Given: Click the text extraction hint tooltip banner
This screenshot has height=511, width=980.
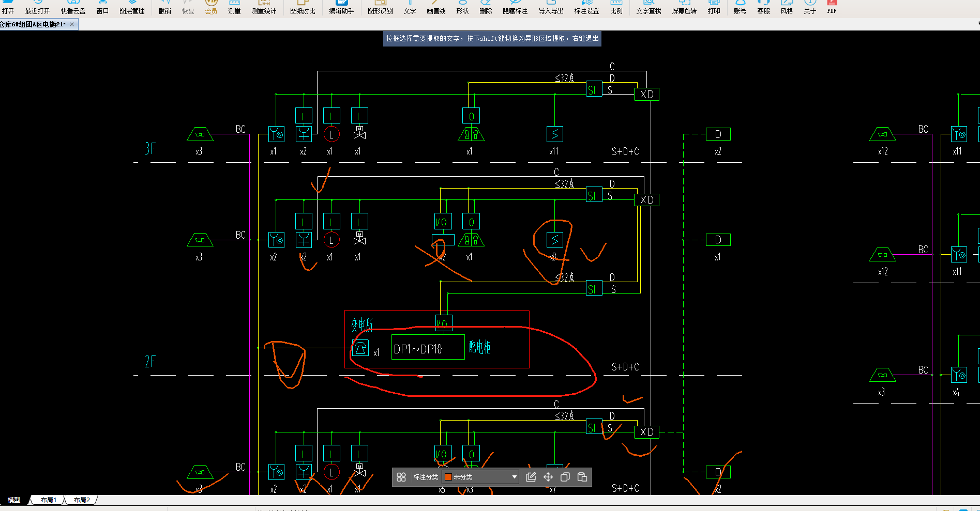Looking at the screenshot, I should pos(492,39).
